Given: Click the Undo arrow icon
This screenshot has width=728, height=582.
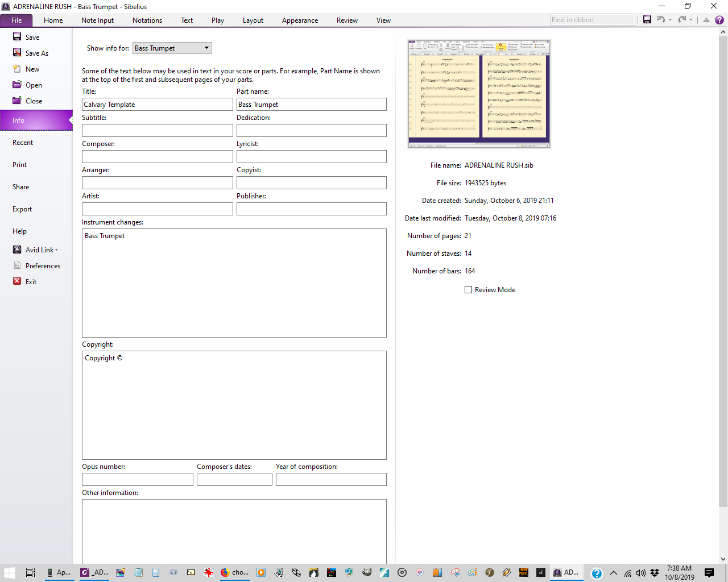Looking at the screenshot, I should pos(661,20).
